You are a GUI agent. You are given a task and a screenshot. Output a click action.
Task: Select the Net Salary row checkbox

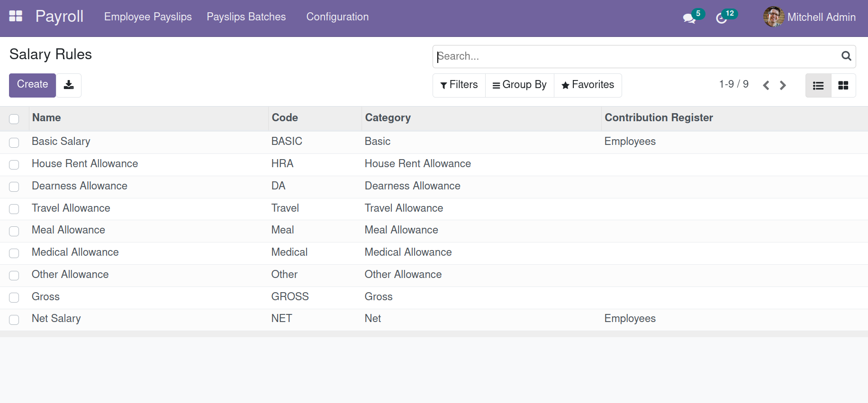(14, 320)
